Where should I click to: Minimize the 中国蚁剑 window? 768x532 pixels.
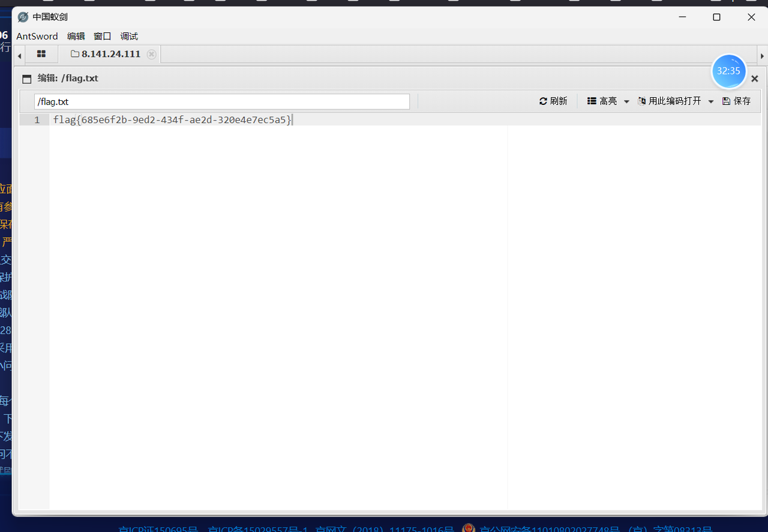[682, 17]
